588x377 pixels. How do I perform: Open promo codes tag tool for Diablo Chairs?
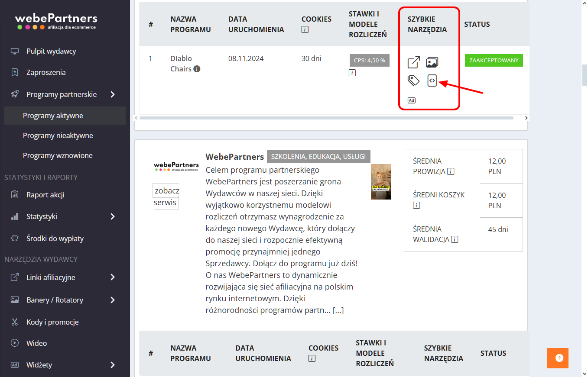click(414, 81)
